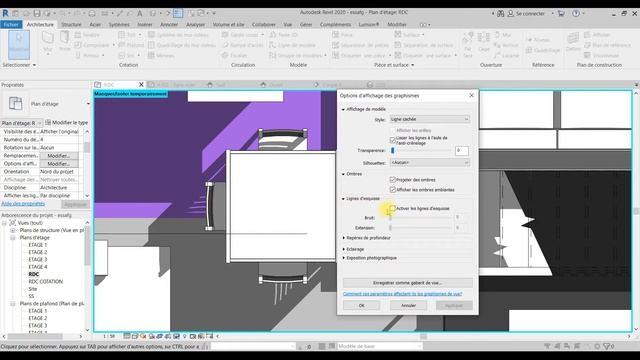Switch to the Lumion ribbon tab
The height and width of the screenshot is (360, 640).
pyautogui.click(x=369, y=24)
